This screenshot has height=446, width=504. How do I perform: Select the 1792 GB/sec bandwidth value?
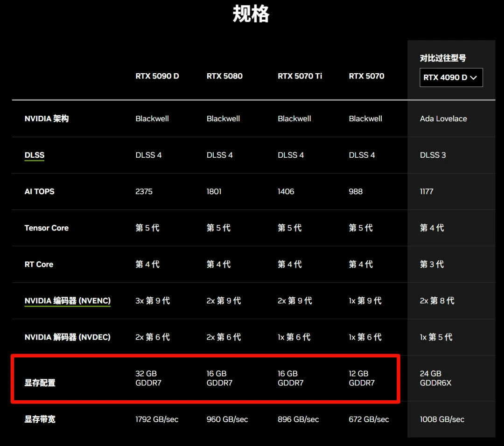157,419
